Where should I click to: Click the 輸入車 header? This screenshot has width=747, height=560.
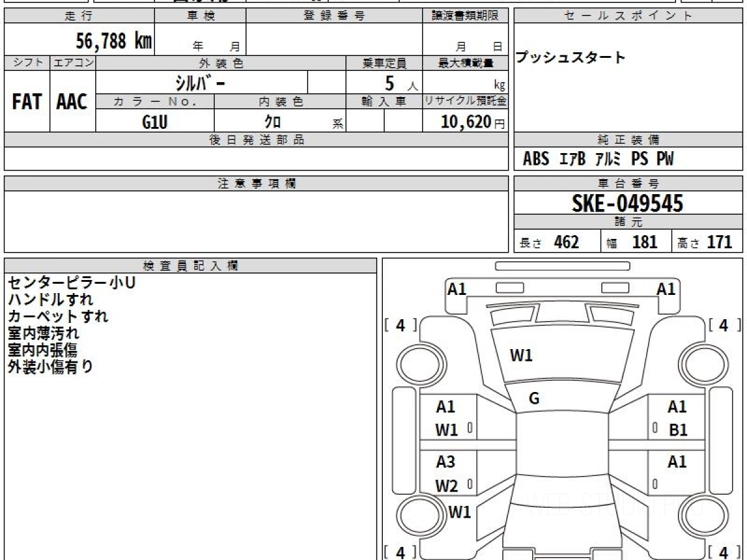384,102
